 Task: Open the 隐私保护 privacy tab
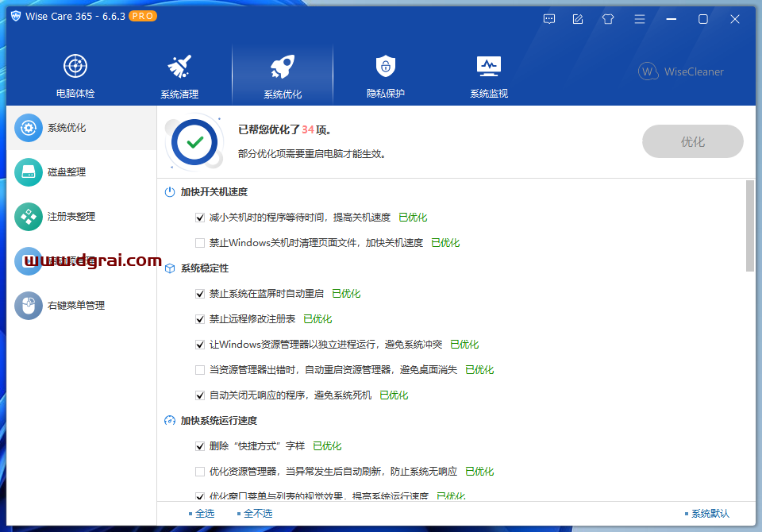[386, 76]
